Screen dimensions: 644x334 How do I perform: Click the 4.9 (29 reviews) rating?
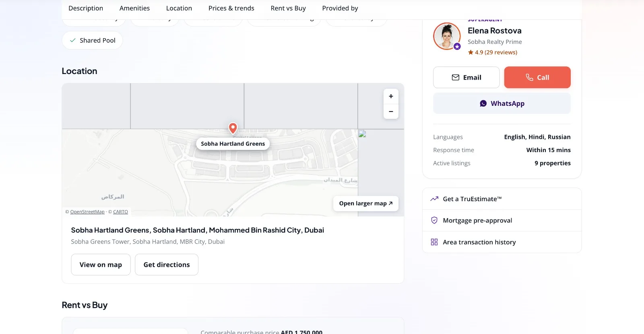(496, 52)
